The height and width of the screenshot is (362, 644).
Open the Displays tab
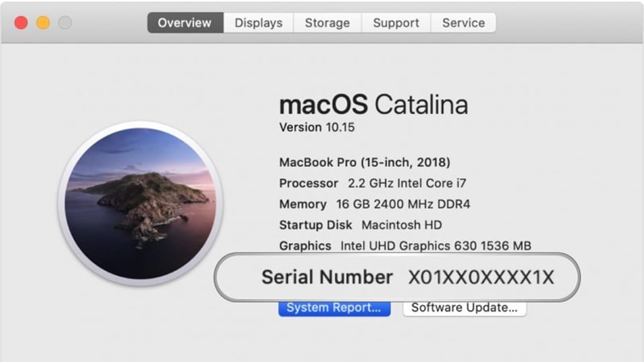point(258,23)
